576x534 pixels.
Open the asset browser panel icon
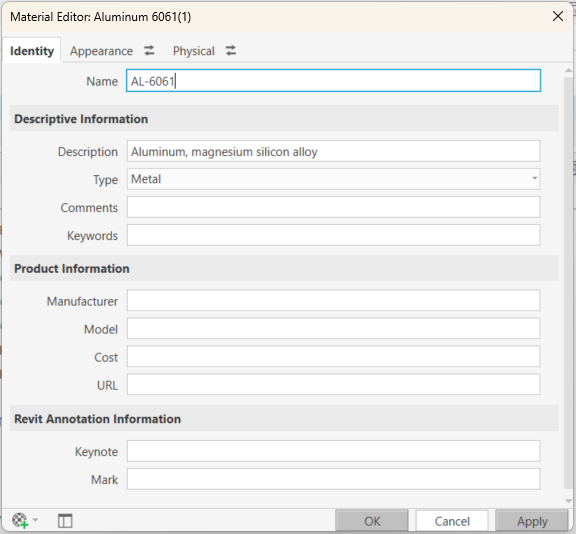point(65,521)
